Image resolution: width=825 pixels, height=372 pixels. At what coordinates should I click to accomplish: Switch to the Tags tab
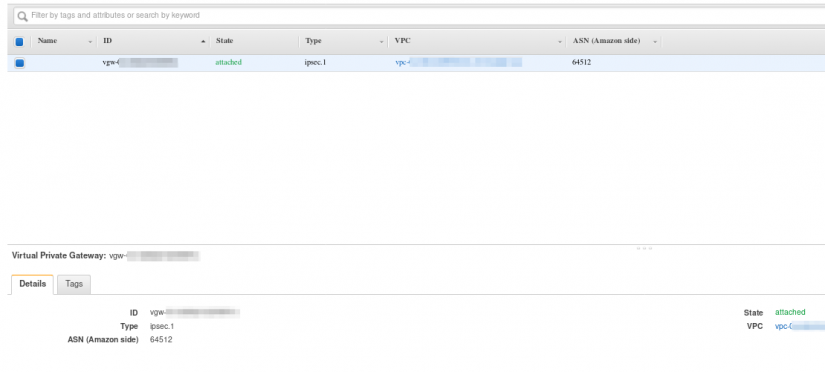tap(74, 284)
